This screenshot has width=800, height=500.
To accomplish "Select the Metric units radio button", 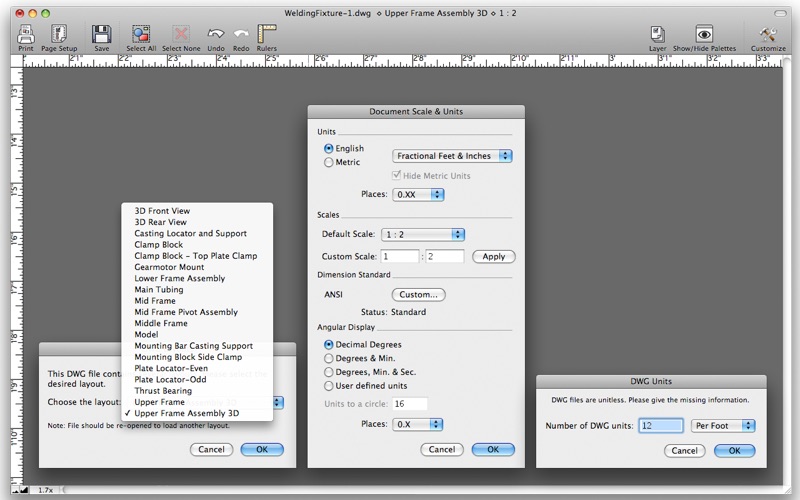I will point(328,162).
